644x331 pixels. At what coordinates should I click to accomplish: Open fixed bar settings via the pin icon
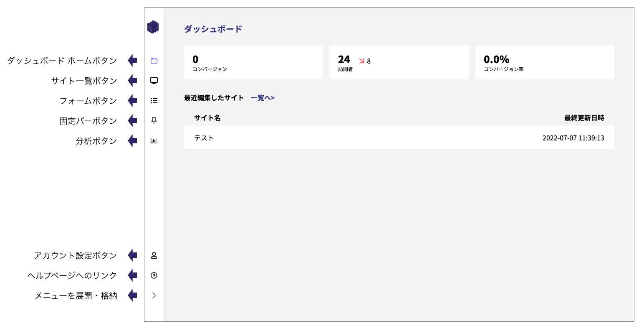pos(154,120)
